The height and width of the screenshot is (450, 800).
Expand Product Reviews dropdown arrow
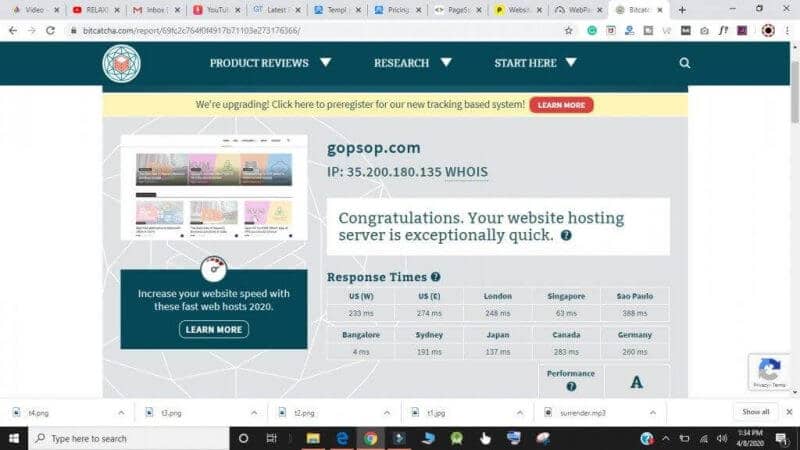pyautogui.click(x=326, y=62)
